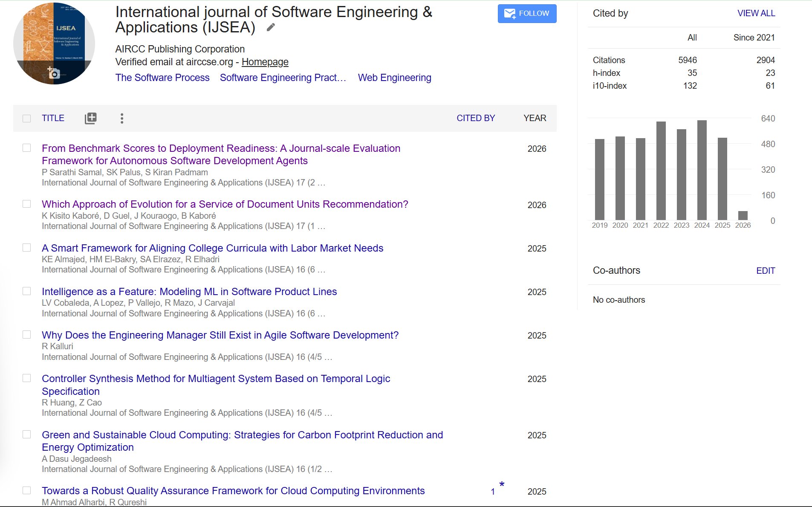The image size is (812, 507).
Task: Tick the checkbox for Engineering Manager article
Action: (x=26, y=335)
